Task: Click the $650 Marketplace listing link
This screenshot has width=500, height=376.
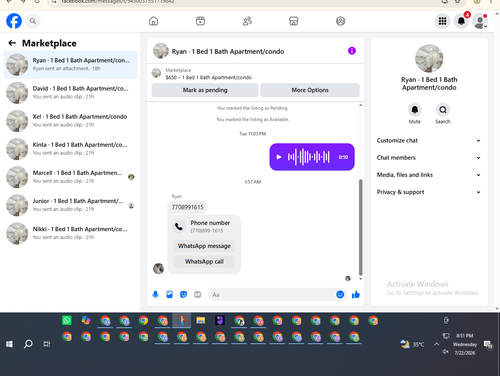Action: (209, 77)
